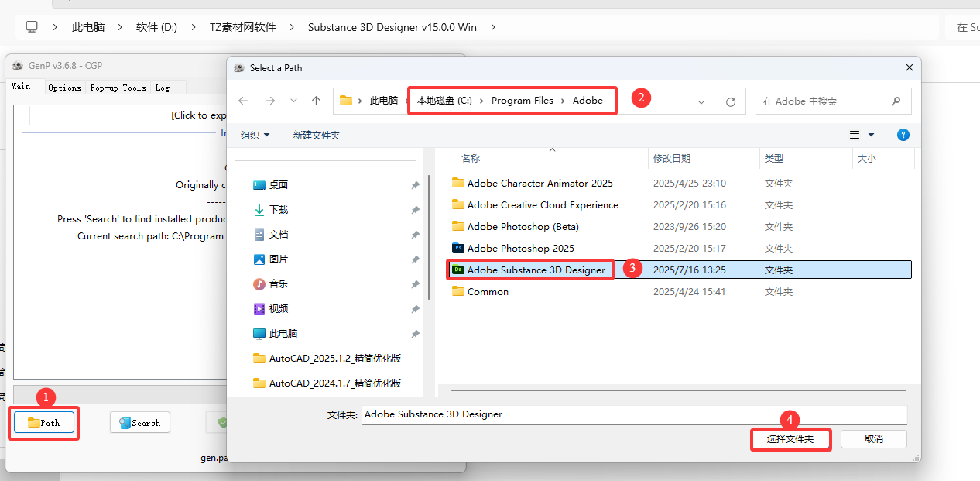
Task: Click TZ素材网软件 in Explorer's breadcrumb
Action: (242, 27)
